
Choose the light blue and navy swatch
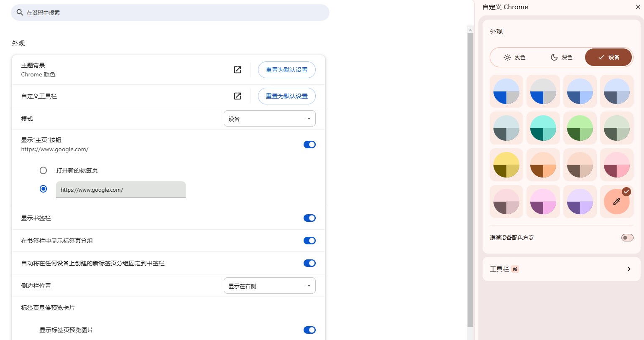580,91
